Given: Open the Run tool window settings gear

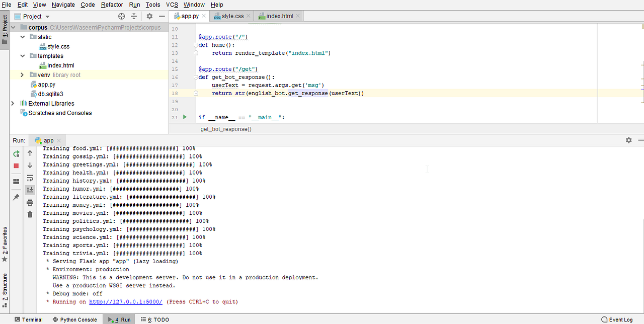Looking at the screenshot, I should tap(628, 140).
